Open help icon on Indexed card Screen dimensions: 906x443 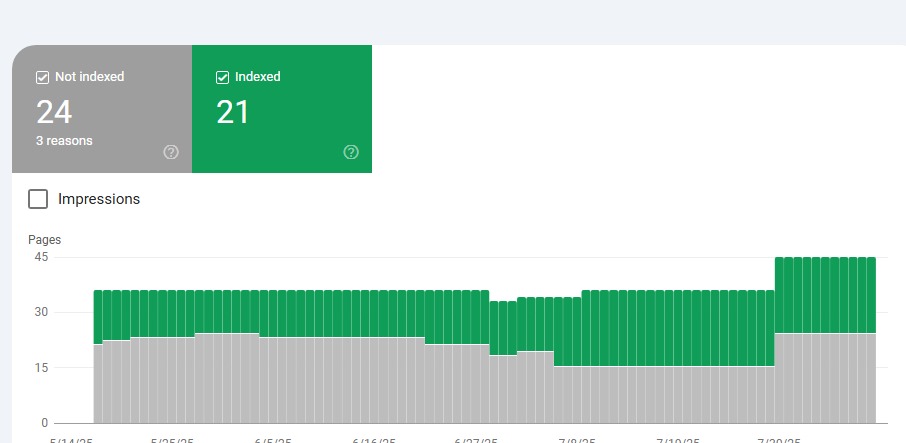351,152
